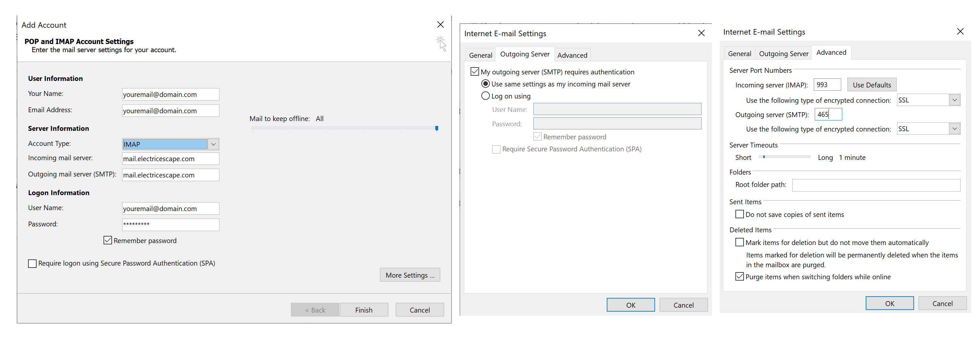The width and height of the screenshot is (980, 339).
Task: Click the 'All' mail offline value
Action: 320,118
